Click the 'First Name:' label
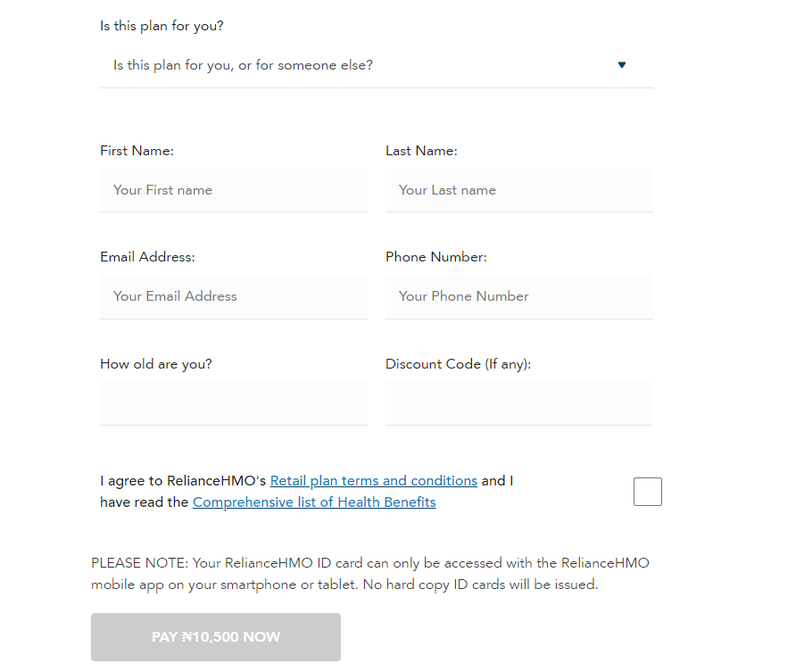 click(x=137, y=151)
